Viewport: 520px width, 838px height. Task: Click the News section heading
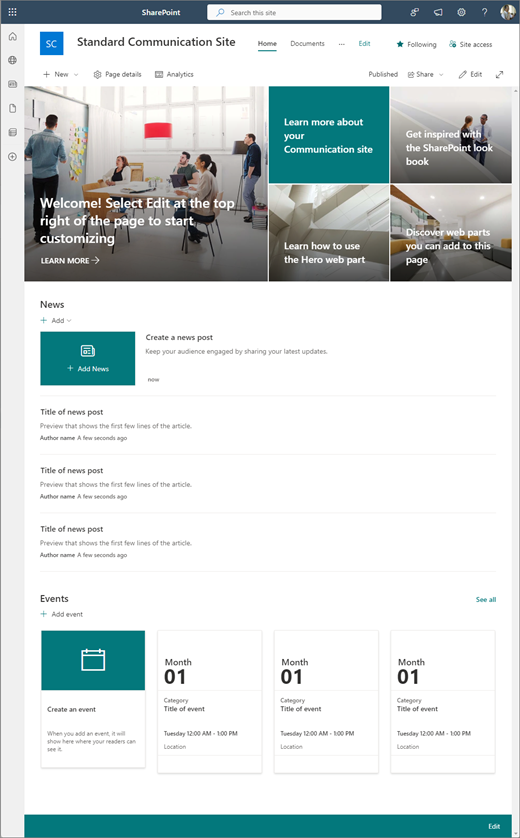point(52,305)
